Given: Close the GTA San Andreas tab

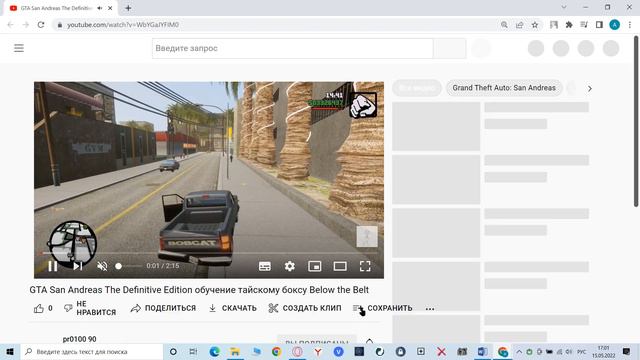Looking at the screenshot, I should click(110, 8).
